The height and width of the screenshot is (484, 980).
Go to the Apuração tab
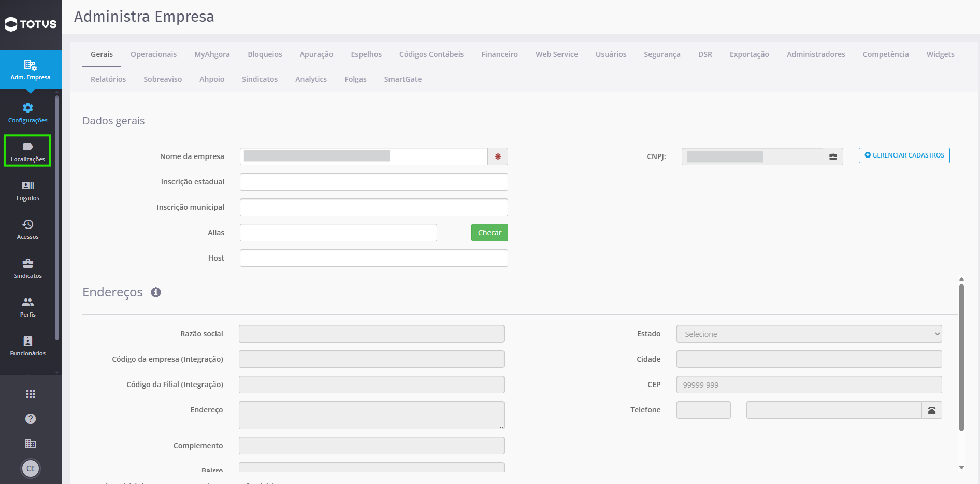point(316,54)
